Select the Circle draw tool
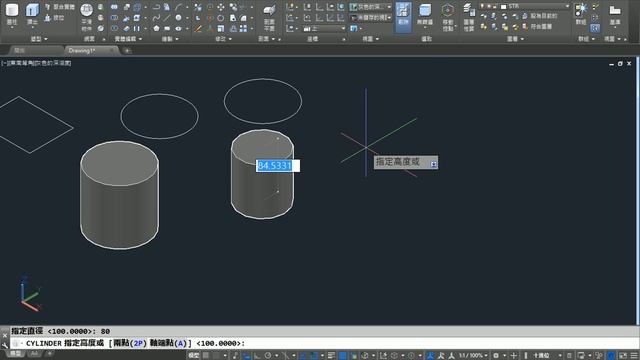 (178, 18)
